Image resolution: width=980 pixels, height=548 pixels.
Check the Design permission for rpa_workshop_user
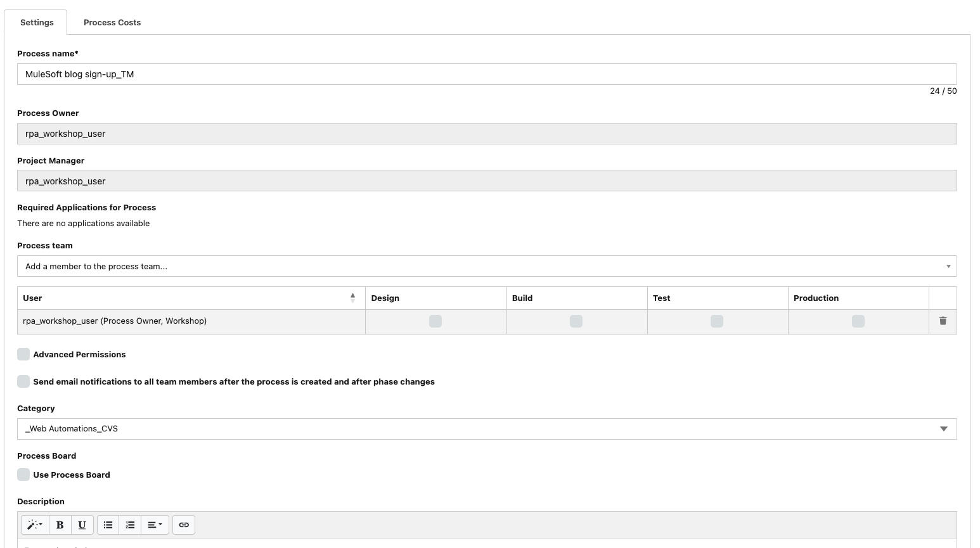click(x=435, y=321)
